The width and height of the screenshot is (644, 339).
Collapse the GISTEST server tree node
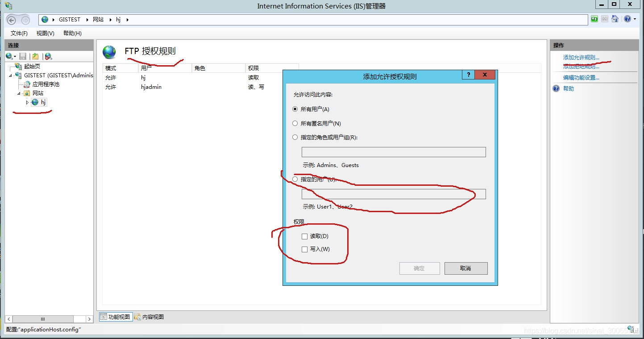pos(11,75)
